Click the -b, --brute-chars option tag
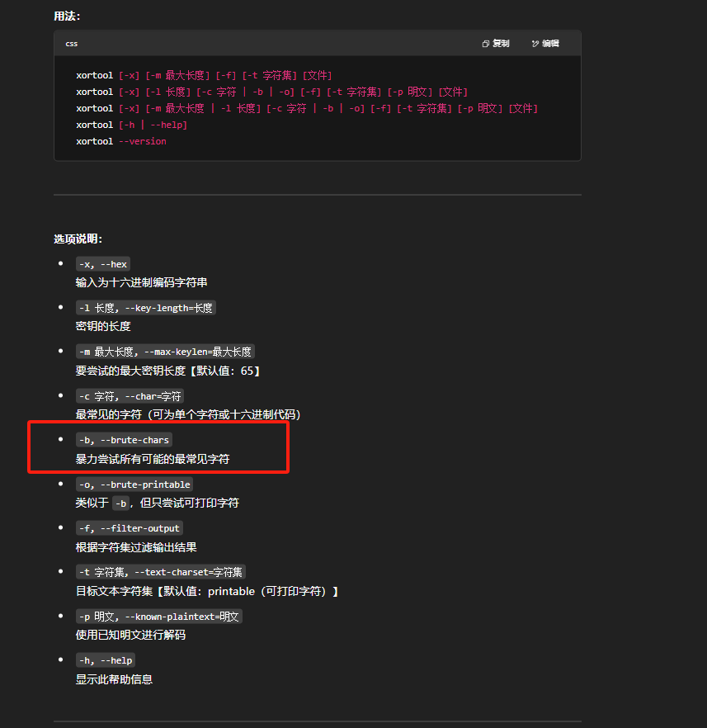Image resolution: width=707 pixels, height=728 pixels. [124, 440]
